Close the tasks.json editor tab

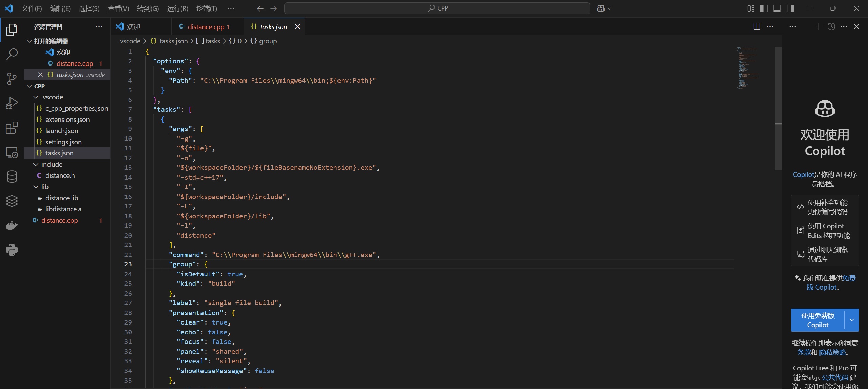297,26
